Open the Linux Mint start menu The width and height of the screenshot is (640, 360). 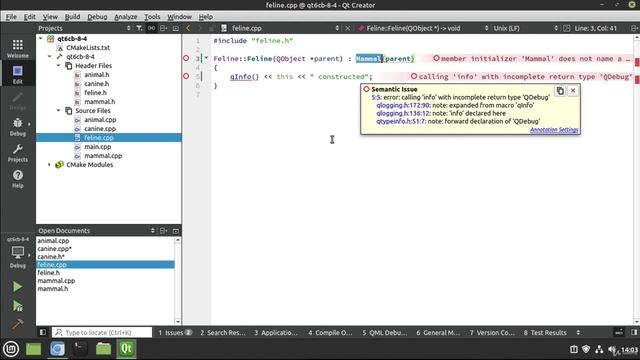[x=11, y=349]
